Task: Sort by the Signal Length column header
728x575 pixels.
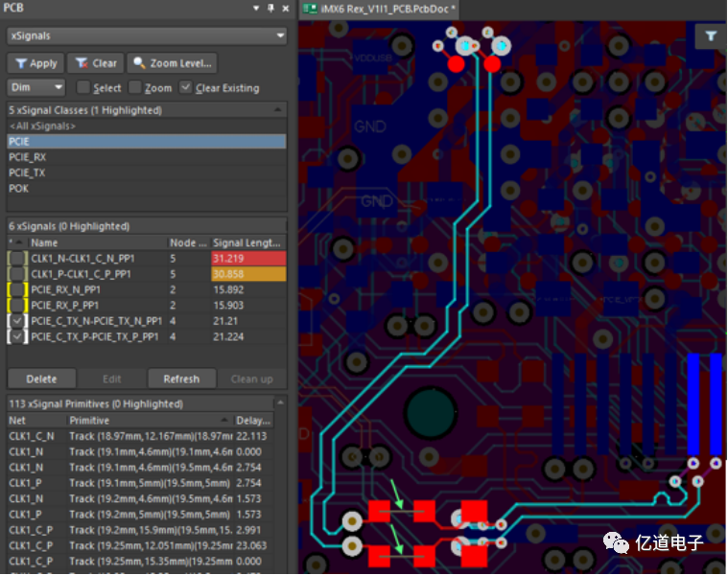Action: pos(247,243)
